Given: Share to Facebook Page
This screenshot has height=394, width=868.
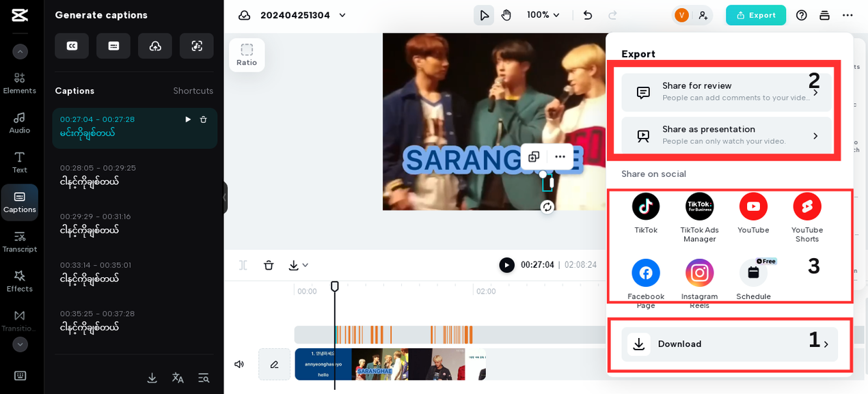Looking at the screenshot, I should (646, 284).
